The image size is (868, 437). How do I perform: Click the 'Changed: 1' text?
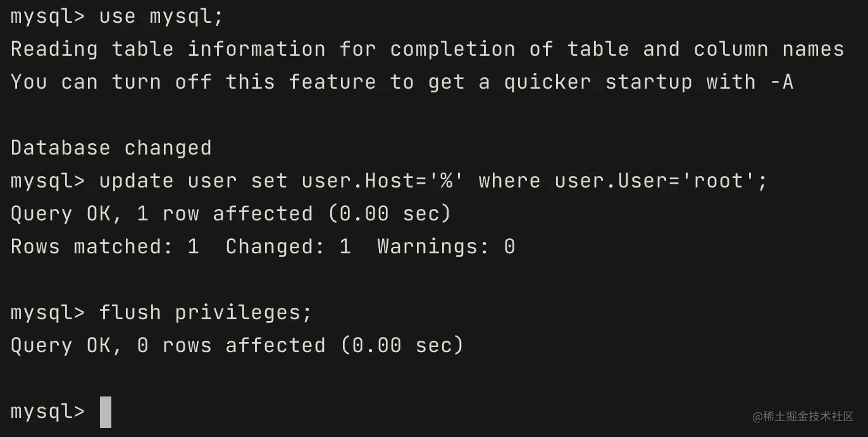pos(288,247)
